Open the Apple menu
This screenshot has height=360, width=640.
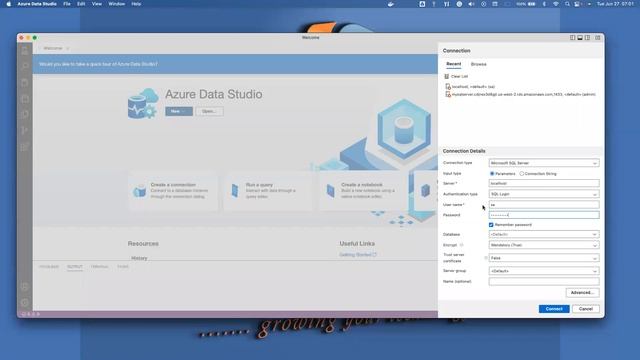pyautogui.click(x=9, y=4)
